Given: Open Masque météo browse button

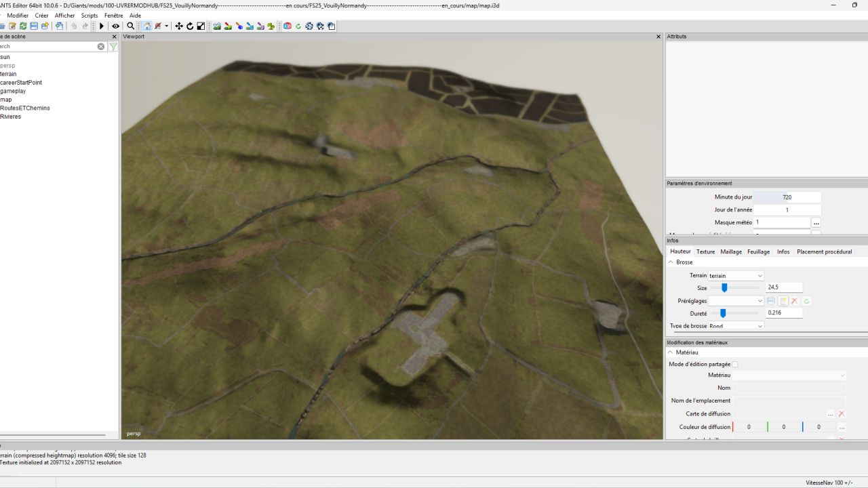Looking at the screenshot, I should [816, 222].
